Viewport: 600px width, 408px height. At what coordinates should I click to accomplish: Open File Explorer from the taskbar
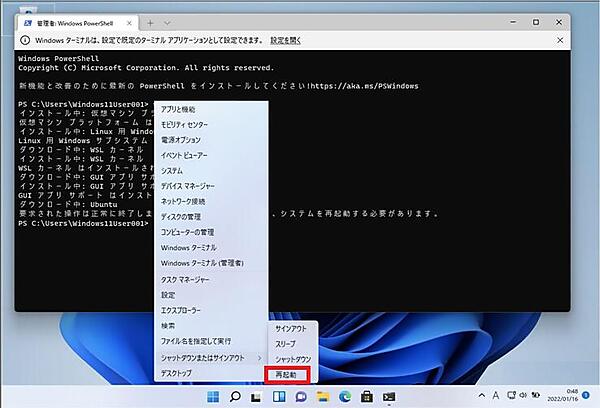click(323, 397)
